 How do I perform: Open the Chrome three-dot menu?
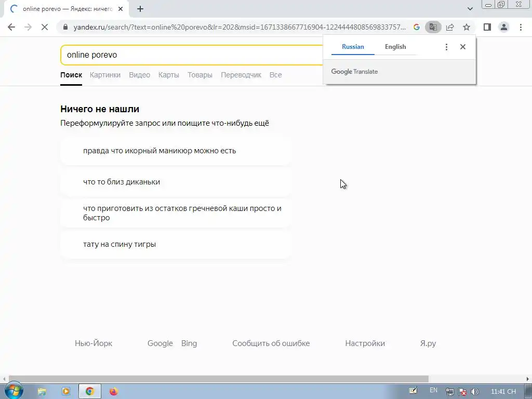click(x=521, y=27)
